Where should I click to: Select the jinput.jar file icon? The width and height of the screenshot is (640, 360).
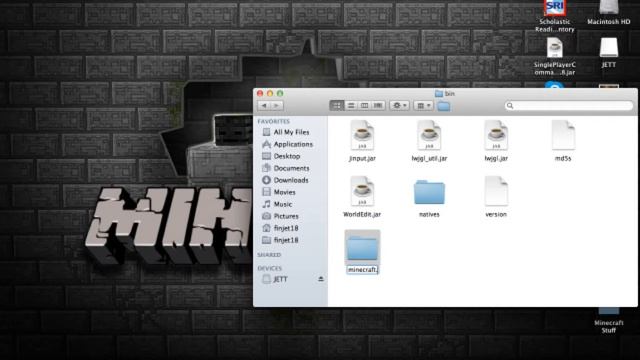[x=362, y=135]
